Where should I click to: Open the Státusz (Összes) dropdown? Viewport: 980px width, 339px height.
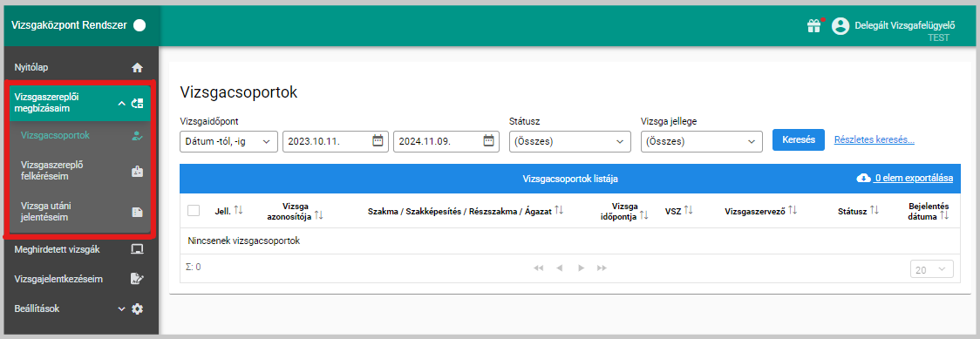[x=570, y=142]
